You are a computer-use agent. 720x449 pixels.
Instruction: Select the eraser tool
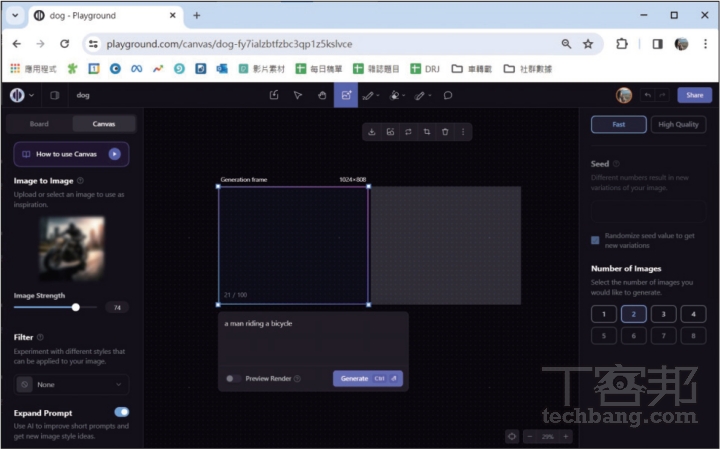point(420,95)
